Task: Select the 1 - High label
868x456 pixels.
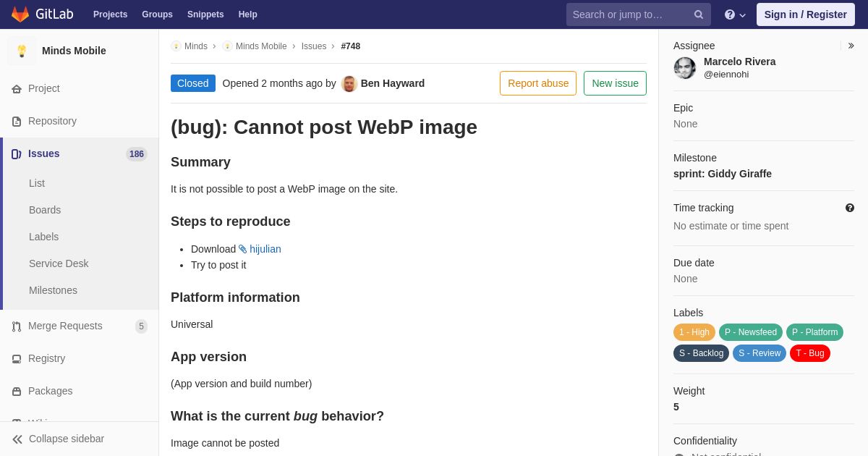Action: [x=694, y=332]
